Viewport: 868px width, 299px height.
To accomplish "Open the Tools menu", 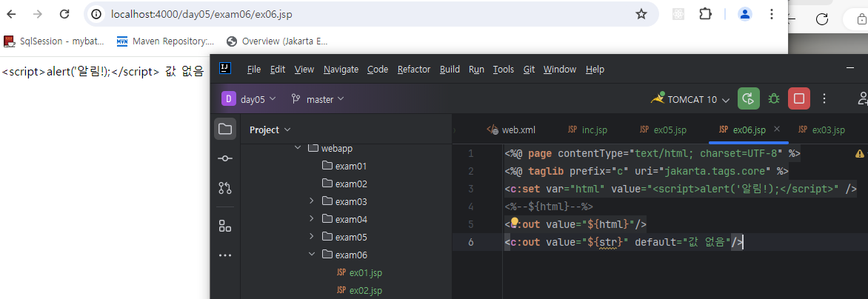I will (x=503, y=69).
